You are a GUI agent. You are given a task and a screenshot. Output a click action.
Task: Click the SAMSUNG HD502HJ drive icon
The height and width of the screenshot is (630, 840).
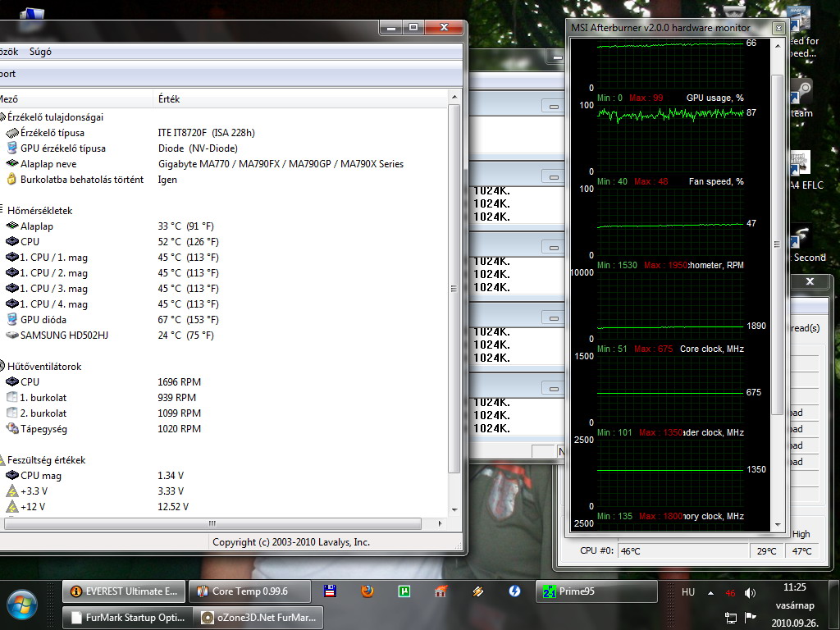12,335
